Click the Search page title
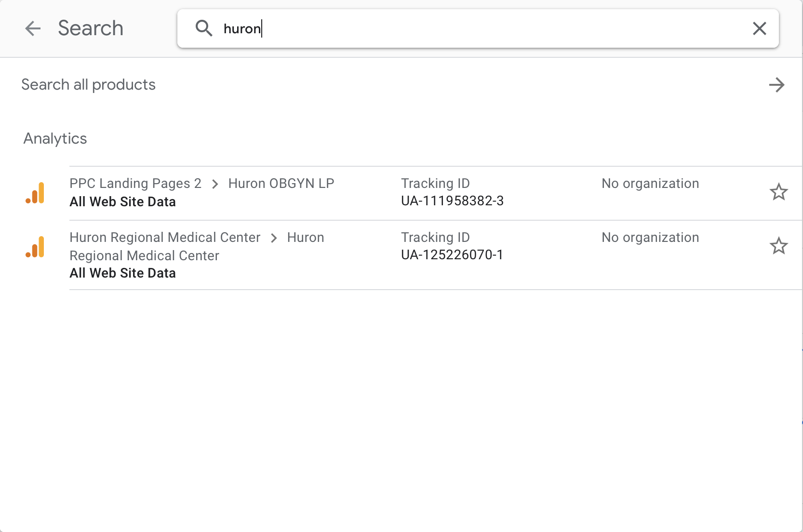The width and height of the screenshot is (803, 532). (91, 28)
